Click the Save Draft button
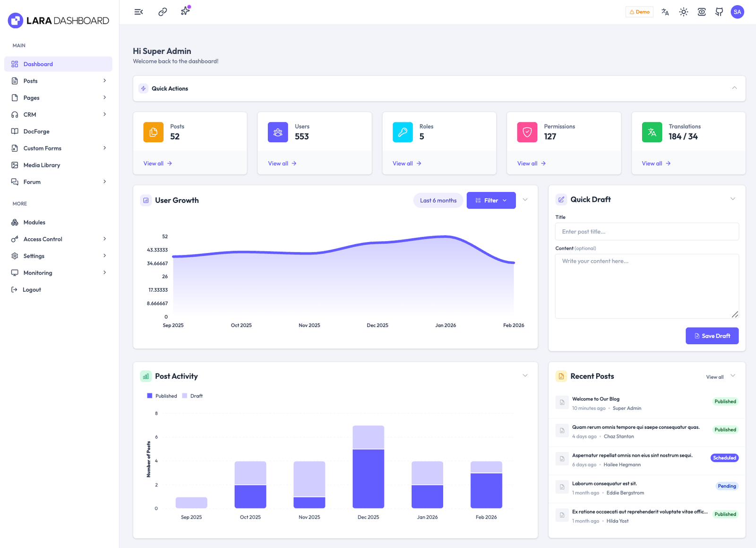 coord(712,336)
